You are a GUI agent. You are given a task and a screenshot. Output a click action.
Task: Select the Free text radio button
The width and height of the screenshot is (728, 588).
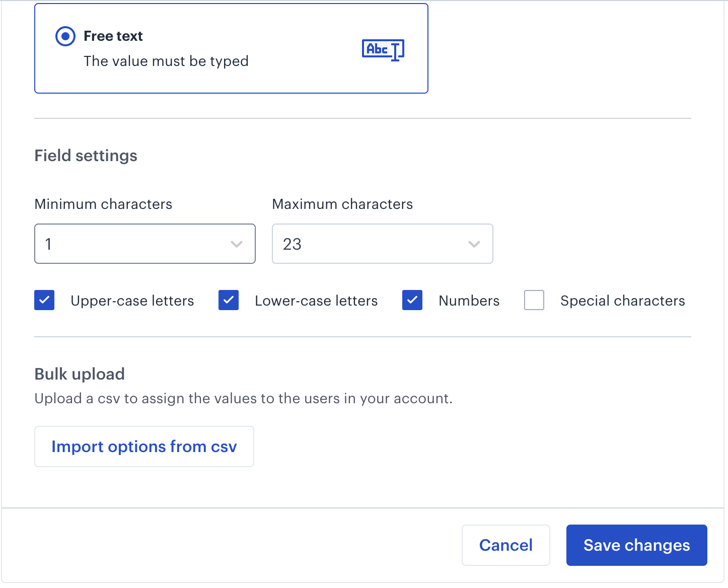[x=65, y=36]
